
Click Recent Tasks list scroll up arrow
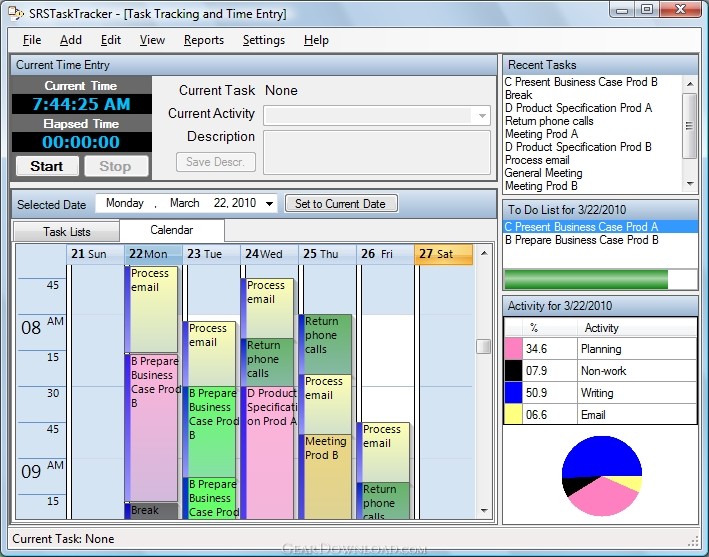click(x=690, y=84)
